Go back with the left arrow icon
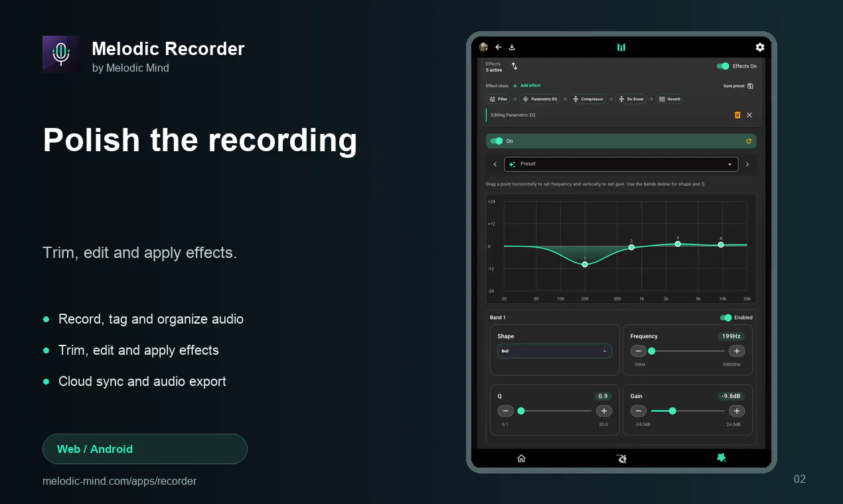 click(498, 47)
